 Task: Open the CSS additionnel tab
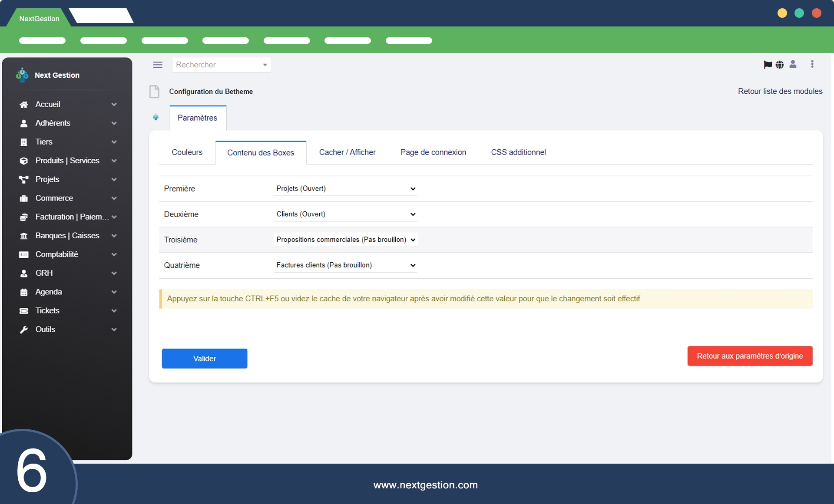point(518,152)
